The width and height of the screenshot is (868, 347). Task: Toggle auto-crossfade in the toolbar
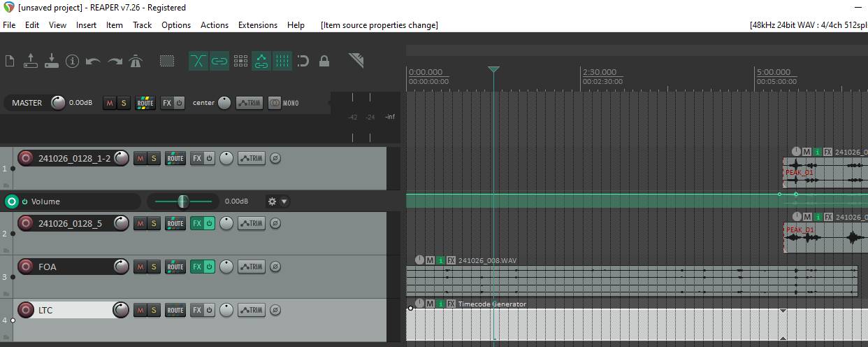pyautogui.click(x=198, y=62)
